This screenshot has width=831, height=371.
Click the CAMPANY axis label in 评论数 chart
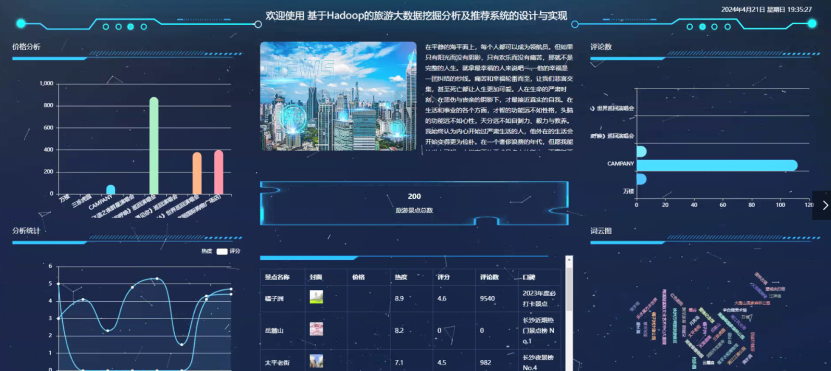(621, 164)
